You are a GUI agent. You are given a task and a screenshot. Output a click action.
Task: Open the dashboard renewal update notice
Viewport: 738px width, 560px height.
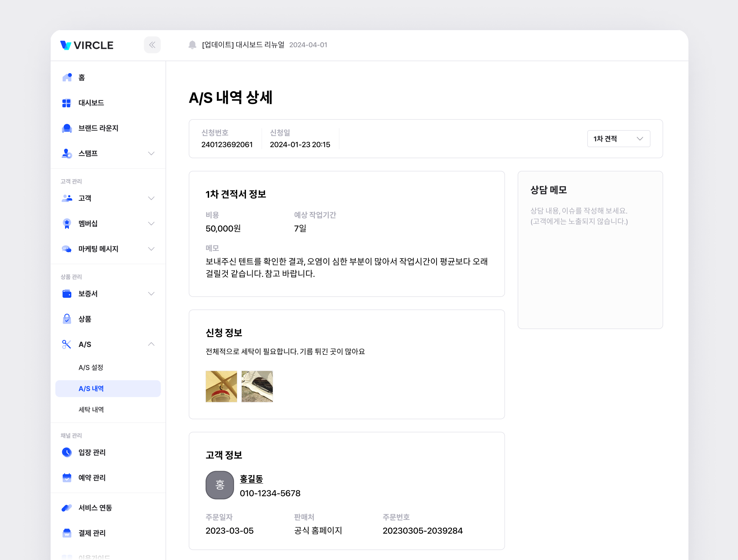point(243,45)
